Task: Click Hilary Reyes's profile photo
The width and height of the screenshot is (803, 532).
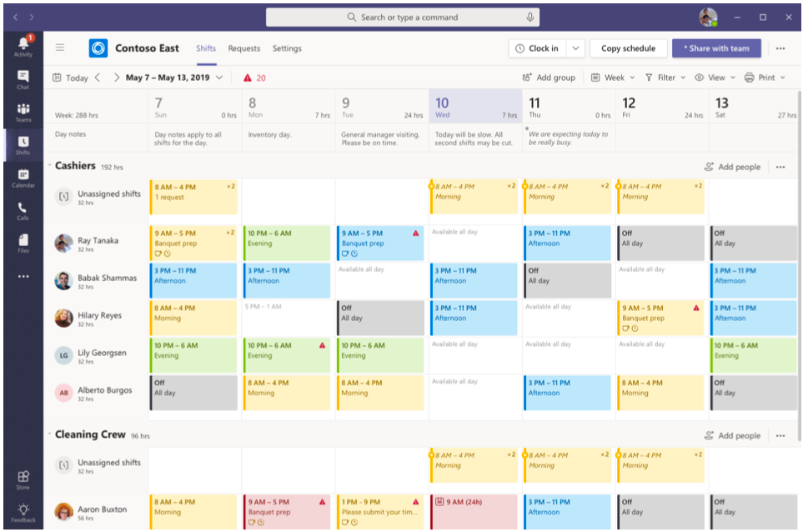Action: click(63, 318)
